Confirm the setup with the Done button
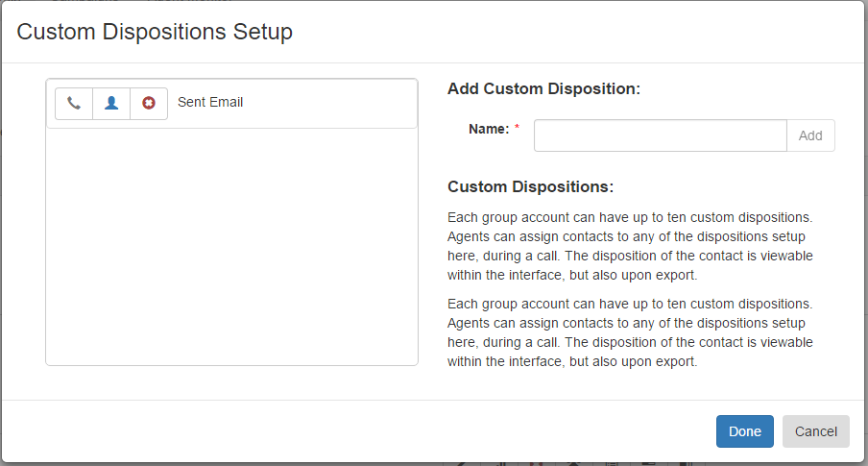The width and height of the screenshot is (868, 466). [744, 431]
